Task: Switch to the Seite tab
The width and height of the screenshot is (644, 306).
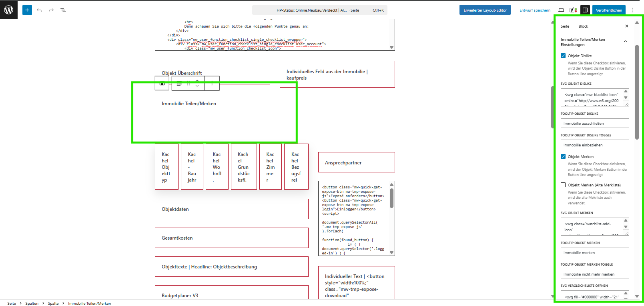Action: 565,26
